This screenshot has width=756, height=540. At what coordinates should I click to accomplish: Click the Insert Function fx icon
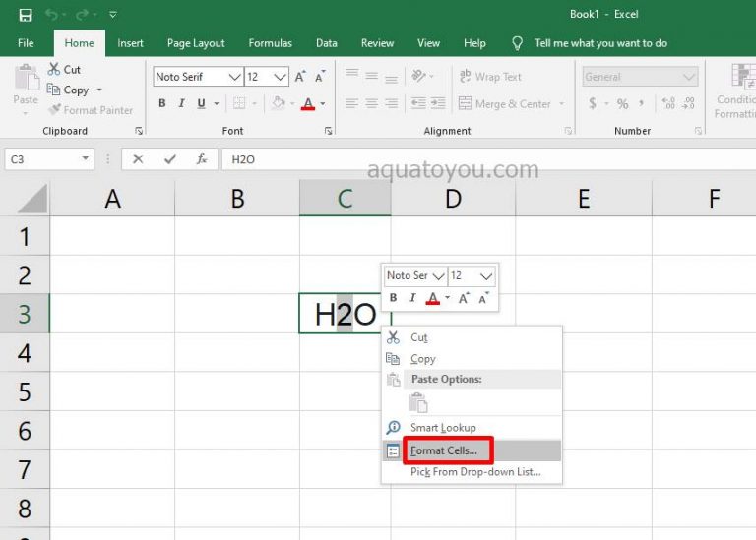[x=201, y=158]
